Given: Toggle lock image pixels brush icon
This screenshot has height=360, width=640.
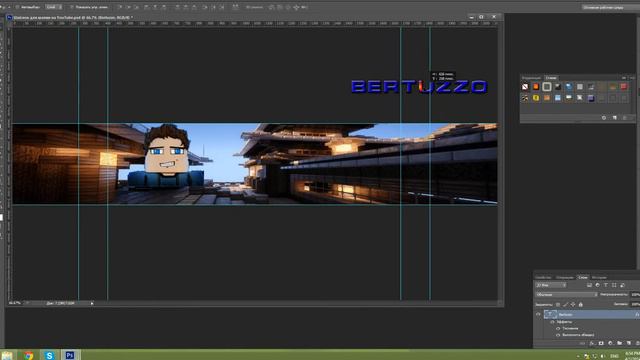Looking at the screenshot, I should point(565,304).
